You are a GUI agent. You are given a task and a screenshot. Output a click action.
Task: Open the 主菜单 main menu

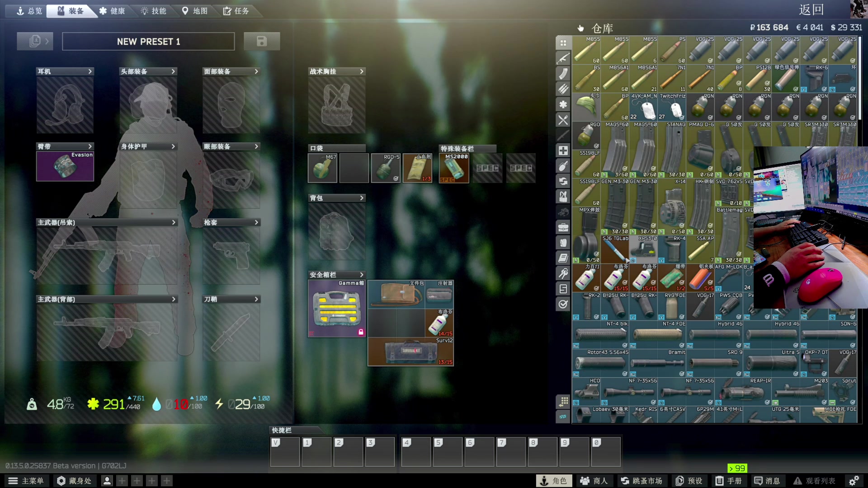tap(26, 481)
